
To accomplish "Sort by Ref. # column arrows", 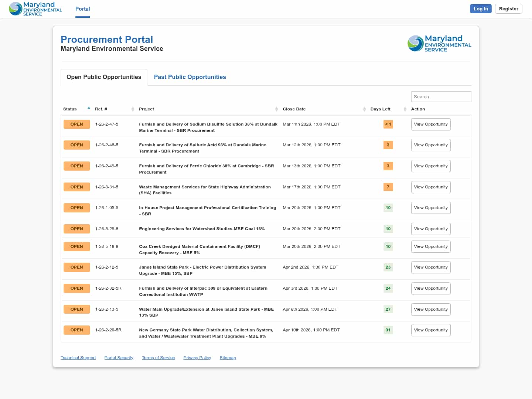I will pyautogui.click(x=133, y=109).
